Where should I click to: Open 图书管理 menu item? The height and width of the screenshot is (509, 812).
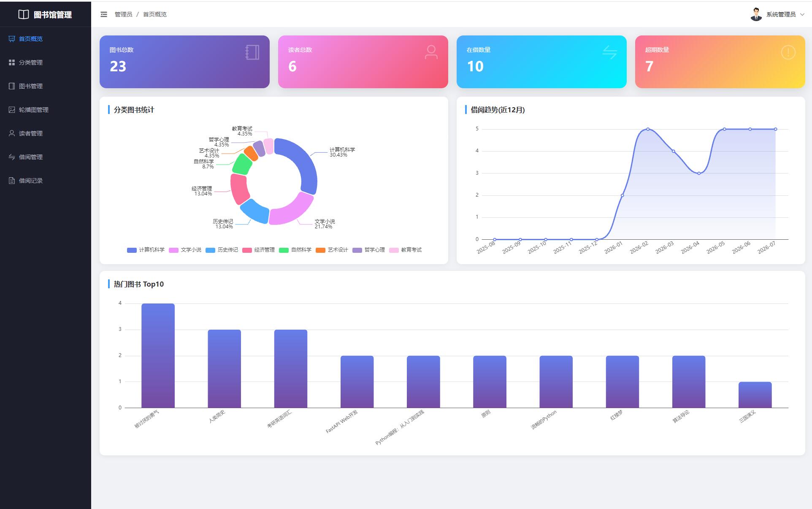coord(46,86)
